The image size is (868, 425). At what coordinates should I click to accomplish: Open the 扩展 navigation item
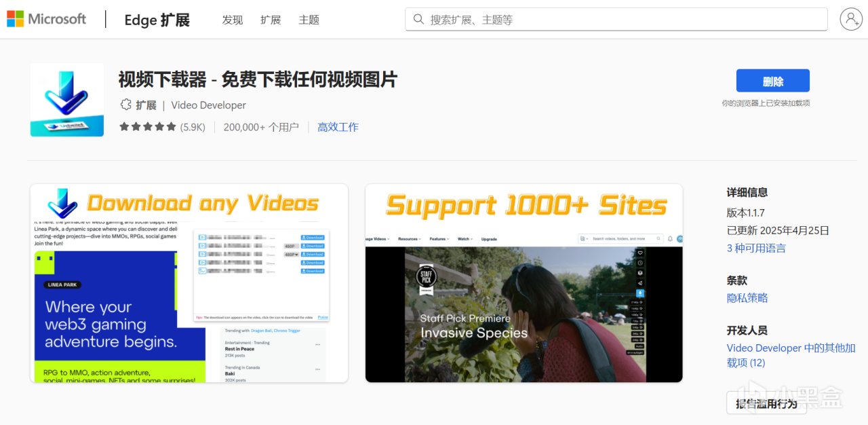[x=271, y=20]
